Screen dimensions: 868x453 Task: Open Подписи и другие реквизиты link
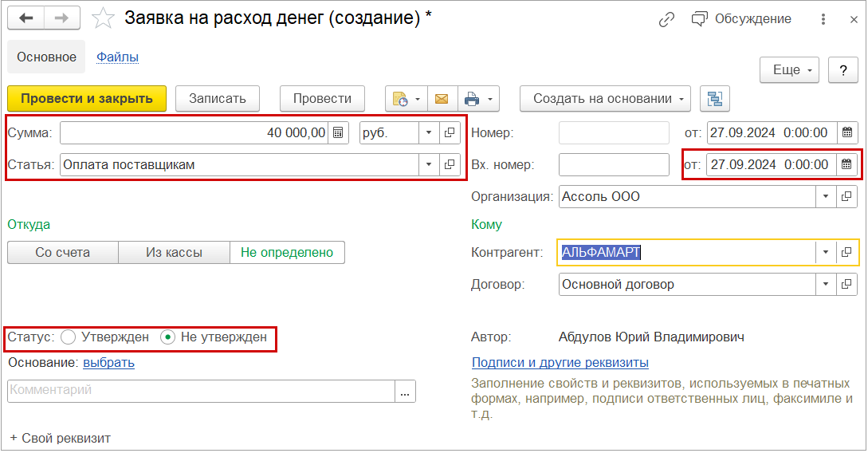tap(560, 363)
